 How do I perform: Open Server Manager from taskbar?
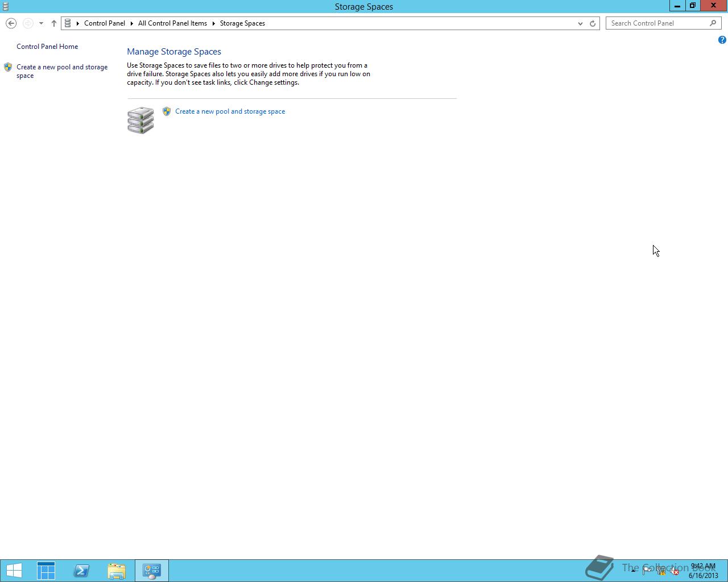click(46, 571)
